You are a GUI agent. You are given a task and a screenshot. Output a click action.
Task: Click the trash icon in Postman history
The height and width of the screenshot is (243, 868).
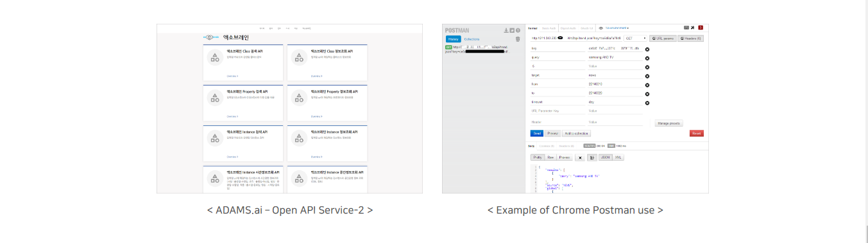coord(518,39)
